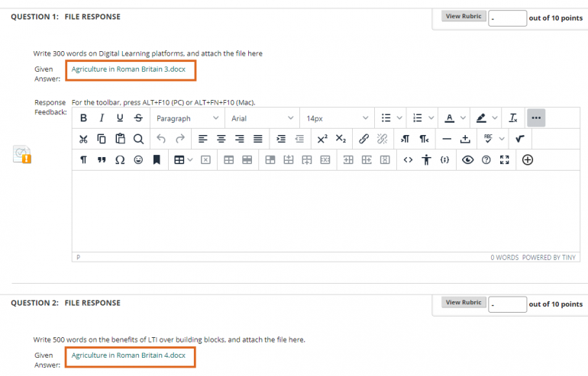Open math equation editor
The height and width of the screenshot is (376, 588).
pos(520,140)
